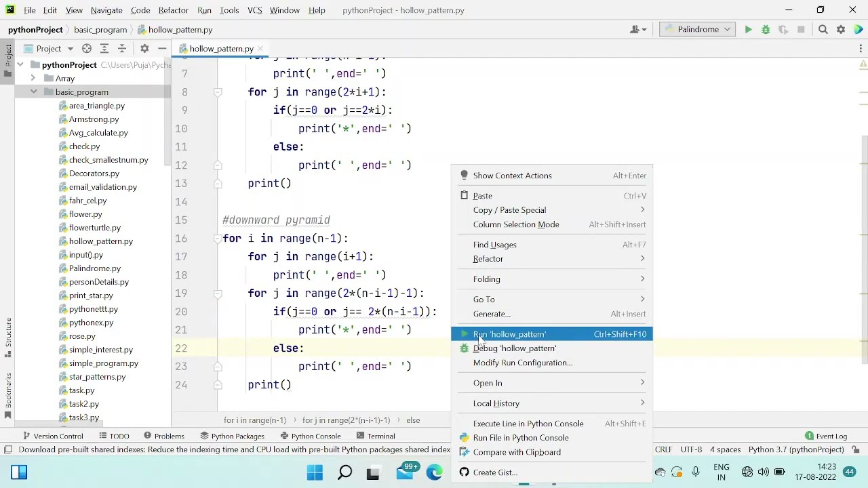Viewport: 868px width, 488px height.
Task: Click the fold marker on line 8
Action: pos(218,92)
